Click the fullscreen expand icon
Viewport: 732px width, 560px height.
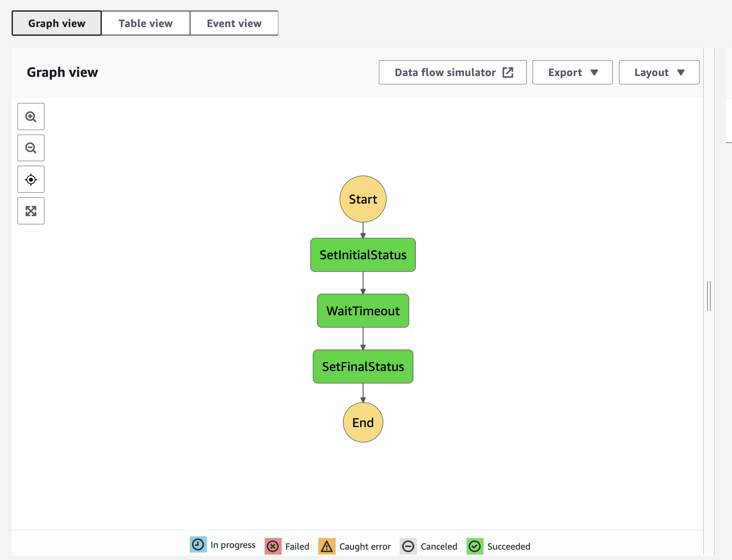point(30,211)
